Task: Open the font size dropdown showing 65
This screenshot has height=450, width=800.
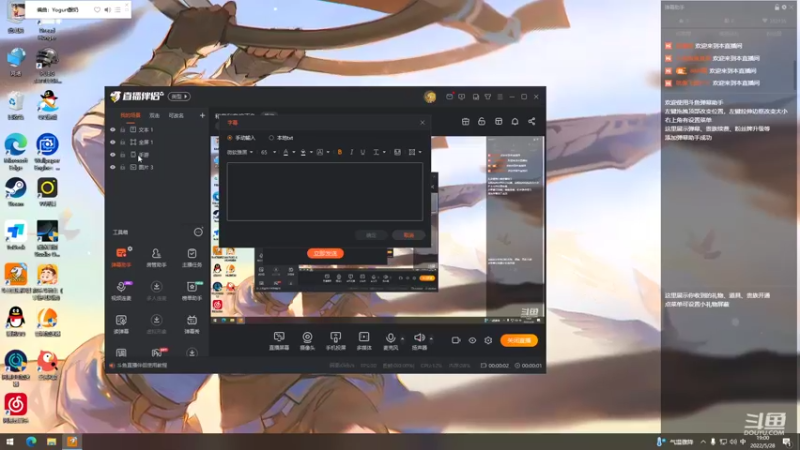Action: click(x=268, y=152)
